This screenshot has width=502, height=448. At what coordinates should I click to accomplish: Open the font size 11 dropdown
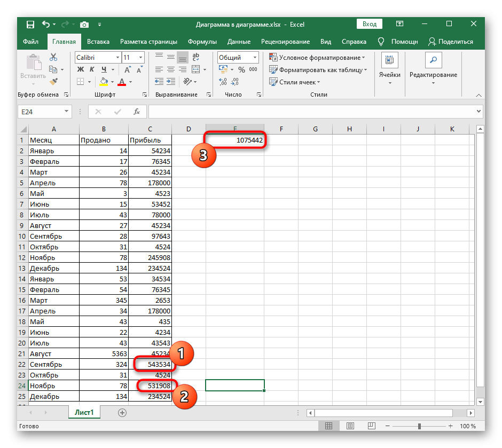(140, 58)
